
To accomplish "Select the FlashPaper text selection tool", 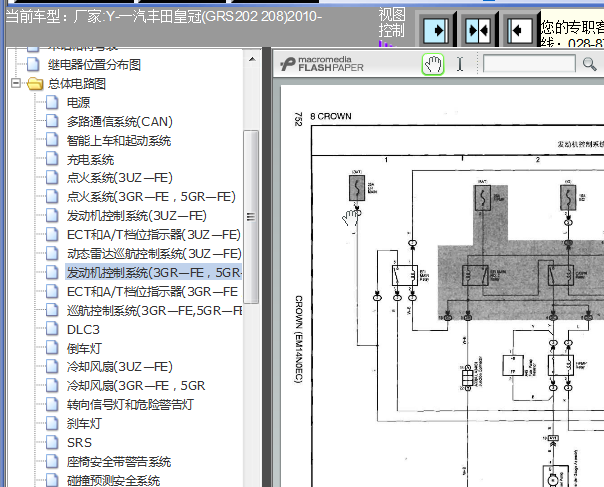I will pos(460,64).
